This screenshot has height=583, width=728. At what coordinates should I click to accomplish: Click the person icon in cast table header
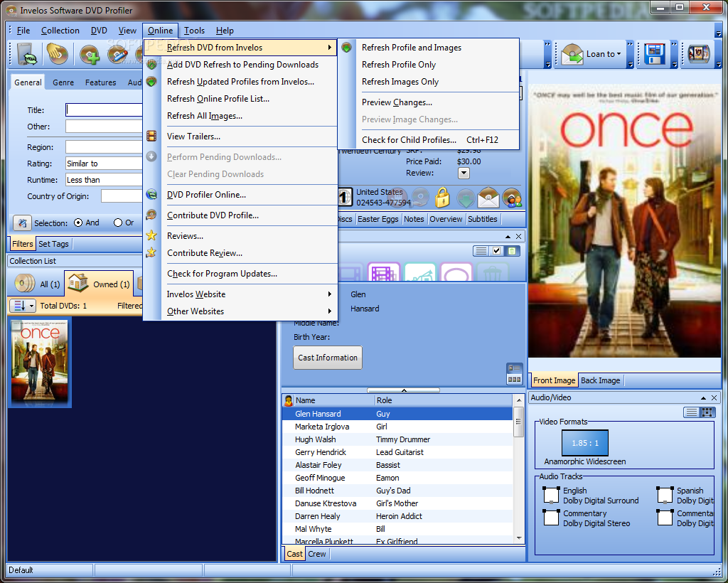click(289, 400)
